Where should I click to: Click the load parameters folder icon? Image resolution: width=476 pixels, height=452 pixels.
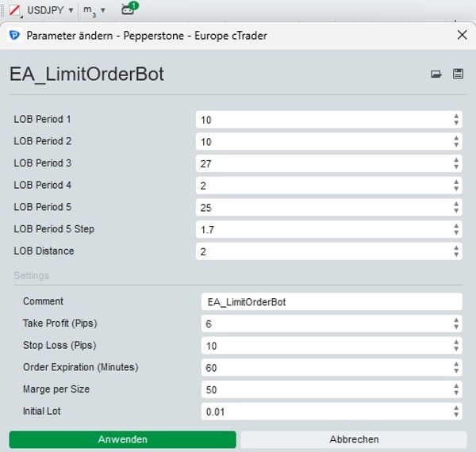(436, 74)
